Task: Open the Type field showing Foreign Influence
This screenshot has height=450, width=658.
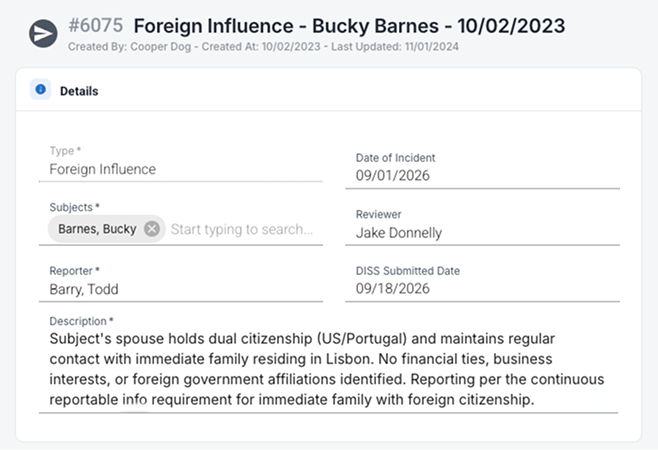Action: (x=181, y=169)
